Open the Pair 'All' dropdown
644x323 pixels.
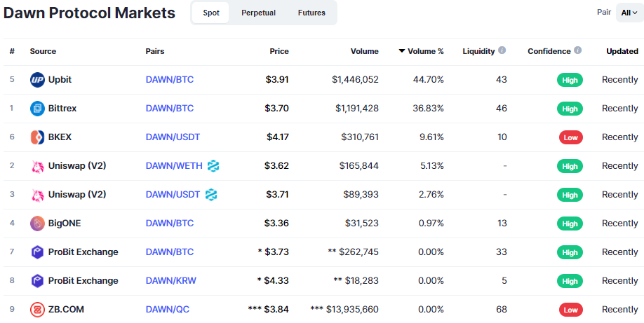point(629,13)
